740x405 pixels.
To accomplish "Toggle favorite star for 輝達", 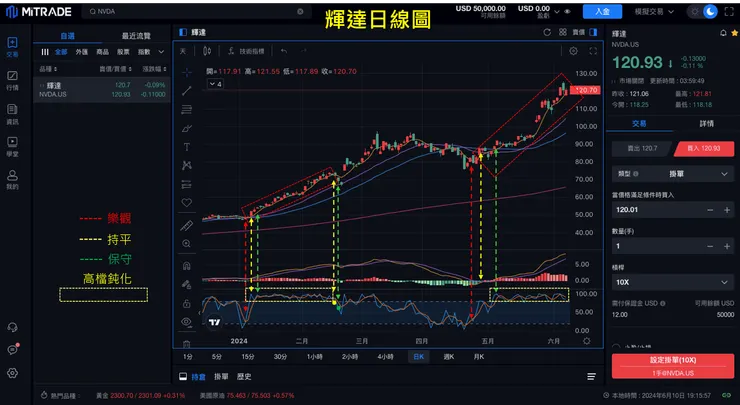I will point(734,33).
